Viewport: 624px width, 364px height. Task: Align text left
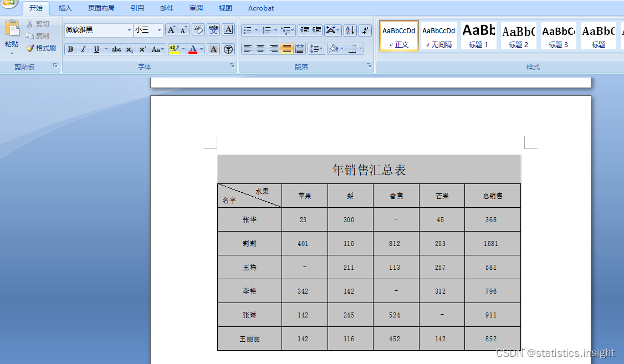248,49
